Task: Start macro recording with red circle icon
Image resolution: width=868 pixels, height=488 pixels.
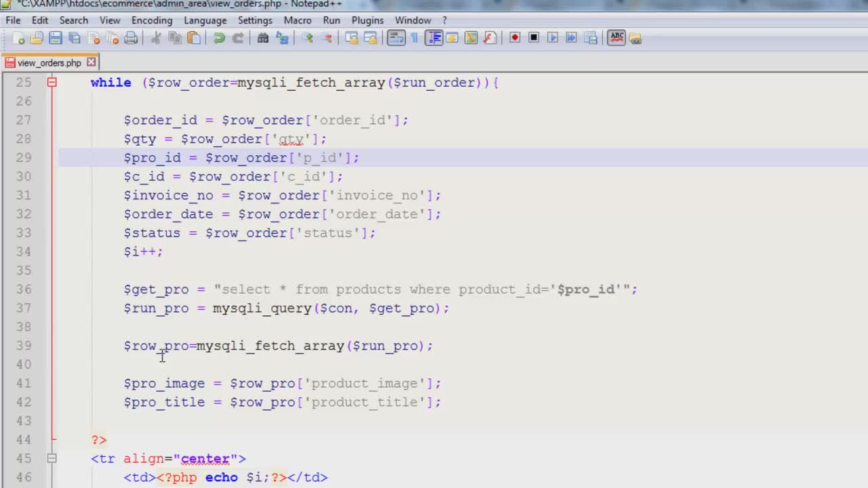Action: tap(515, 38)
